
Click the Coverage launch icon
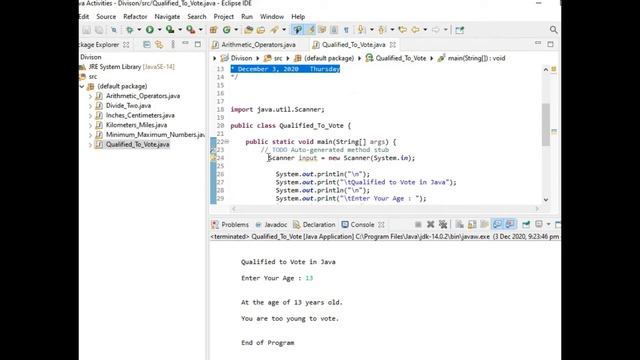(169, 30)
